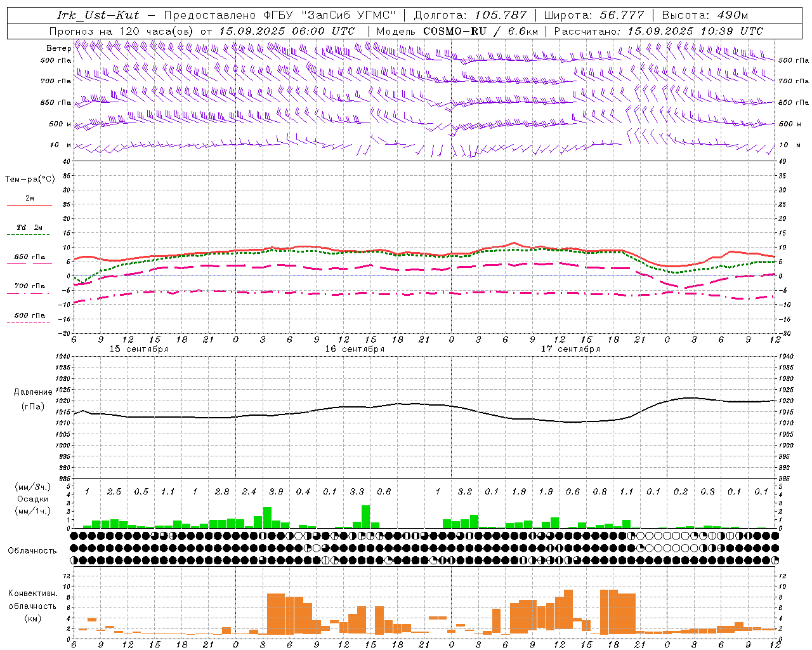The height and width of the screenshot is (650, 812).
Task: Click the 3-hour precipitation value "2.4"
Action: (249, 492)
